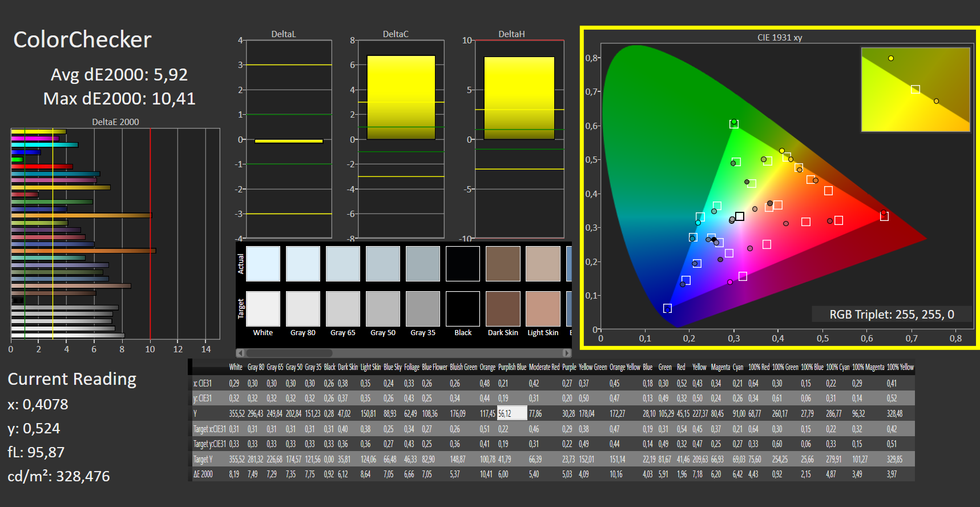This screenshot has height=507, width=980.
Task: Select the Target Gray 65 swatch
Action: (x=343, y=309)
